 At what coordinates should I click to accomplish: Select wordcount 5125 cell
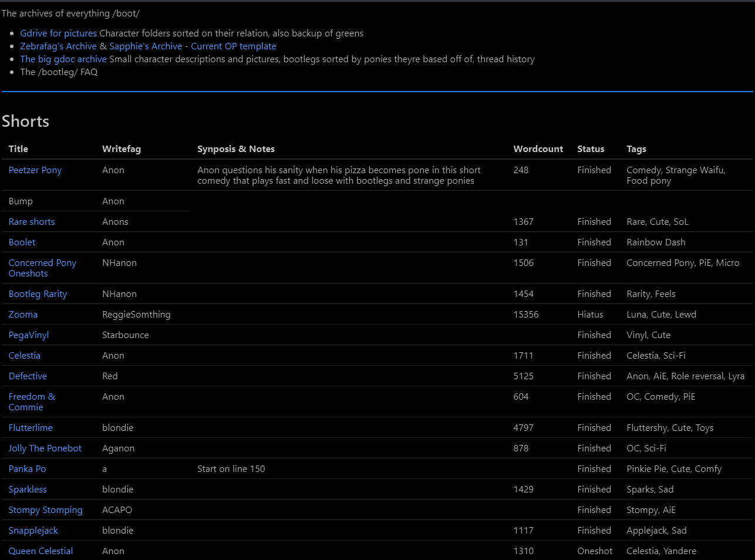(524, 376)
